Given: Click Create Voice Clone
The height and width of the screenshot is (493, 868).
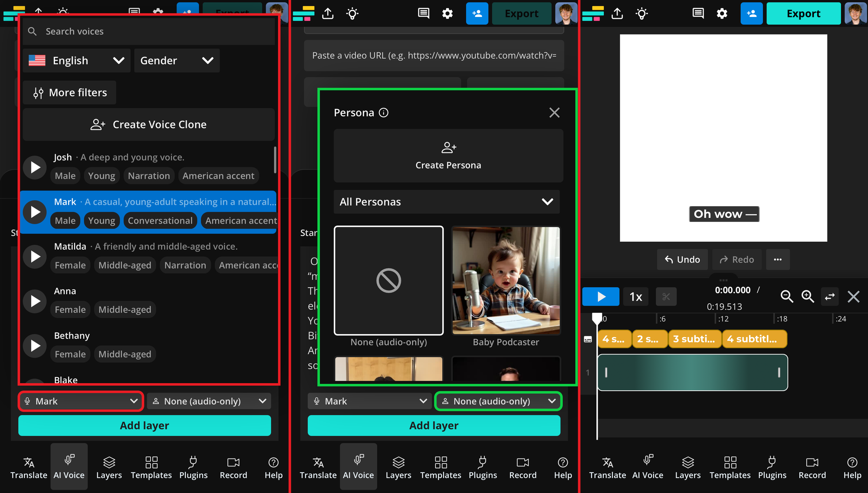Looking at the screenshot, I should [x=148, y=125].
